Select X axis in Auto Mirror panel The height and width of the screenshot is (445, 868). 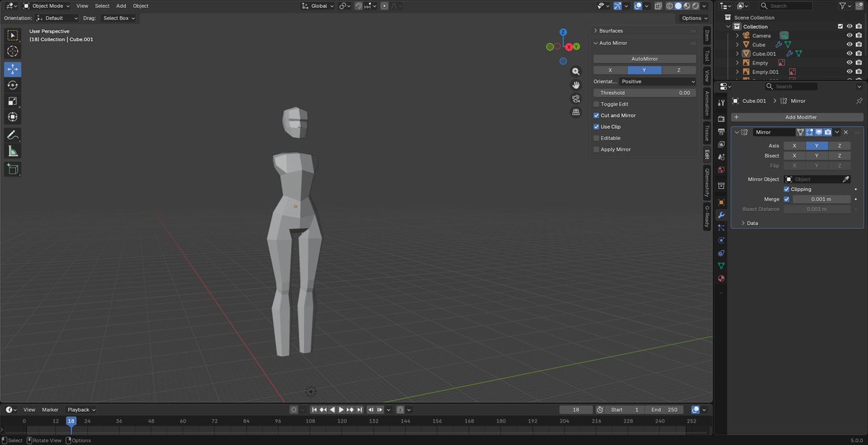pyautogui.click(x=610, y=70)
